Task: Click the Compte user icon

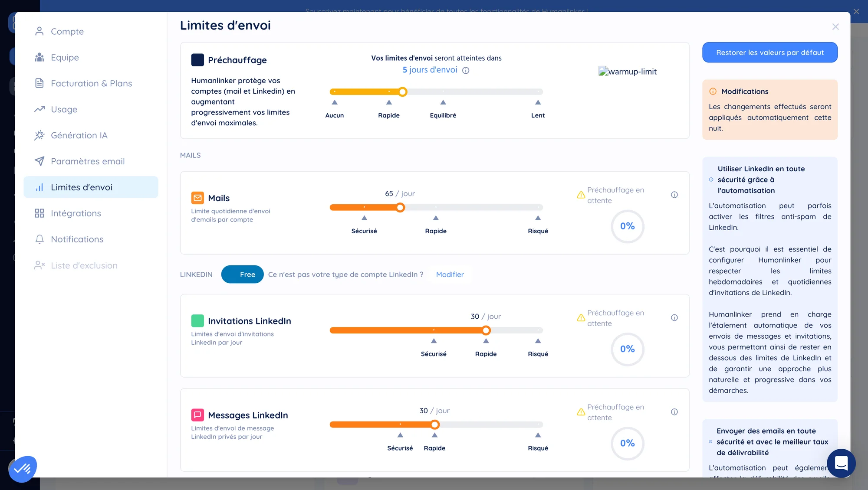Action: (x=39, y=31)
